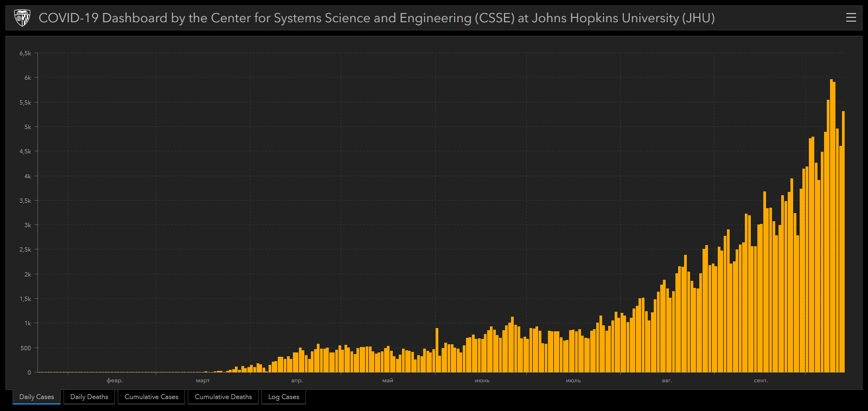Switch to the Daily Deaths tab
868x411 pixels.
click(89, 397)
